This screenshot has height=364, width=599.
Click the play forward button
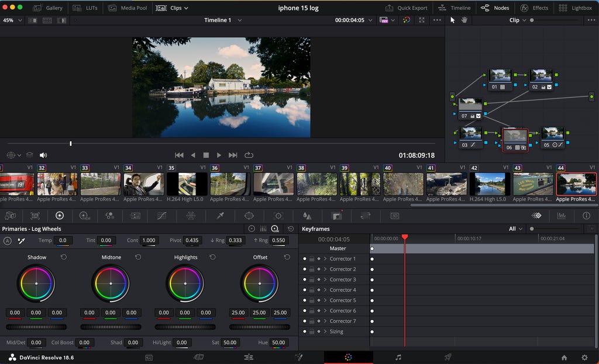(219, 155)
